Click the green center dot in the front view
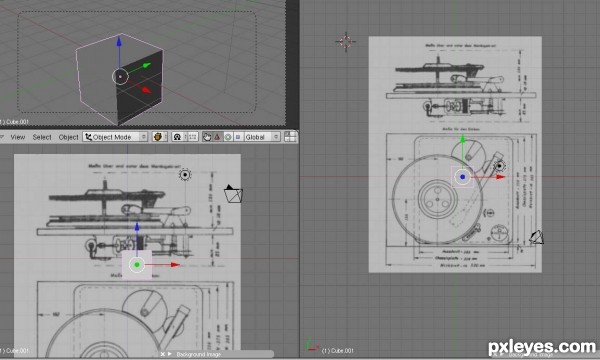The width and height of the screenshot is (600, 360). click(x=137, y=264)
